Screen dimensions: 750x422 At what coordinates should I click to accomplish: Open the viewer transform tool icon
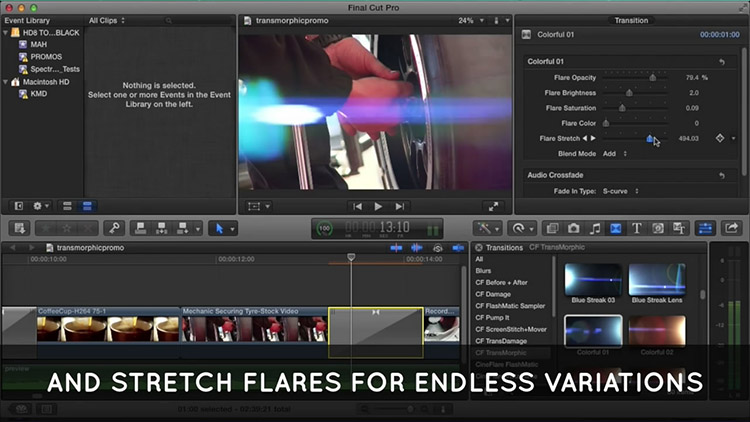pyautogui.click(x=254, y=206)
